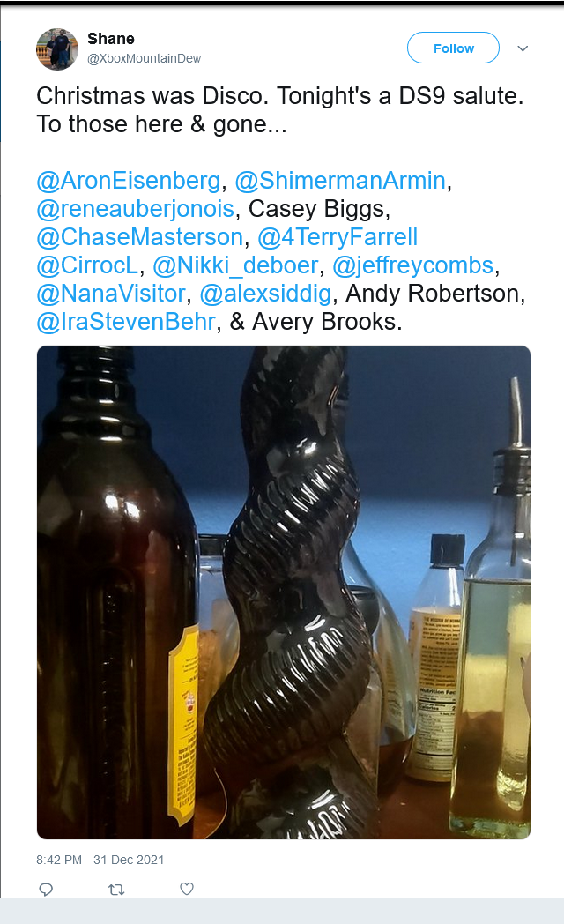The height and width of the screenshot is (924, 564).
Task: Visit the @jeffreycombs mention link
Action: [x=412, y=265]
